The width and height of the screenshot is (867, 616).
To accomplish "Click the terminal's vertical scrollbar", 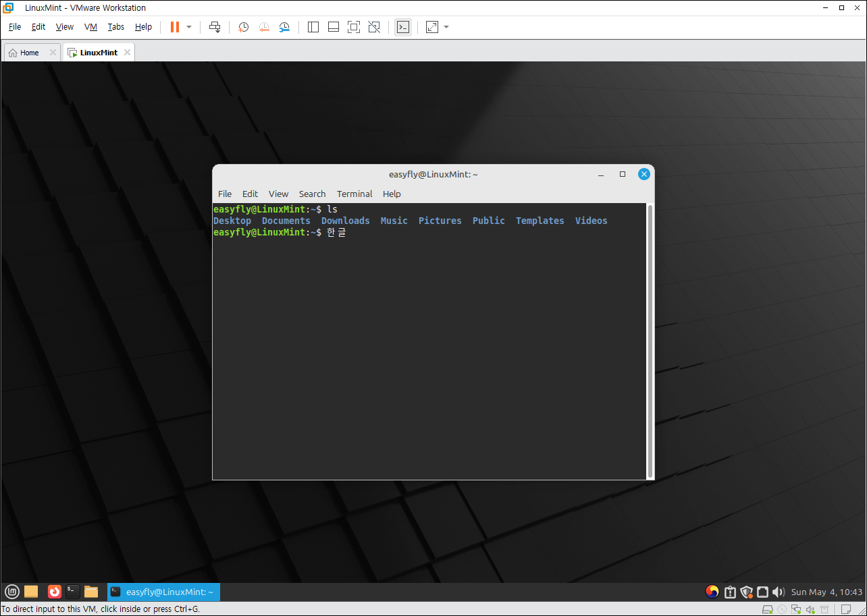I will click(x=650, y=341).
